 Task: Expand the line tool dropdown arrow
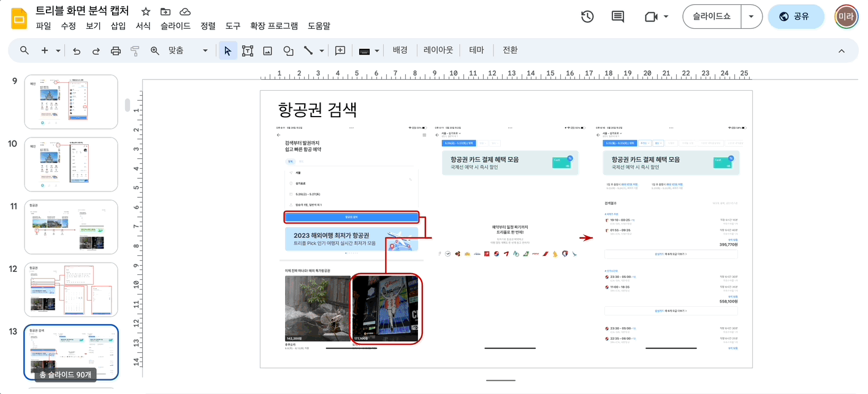[x=322, y=51]
